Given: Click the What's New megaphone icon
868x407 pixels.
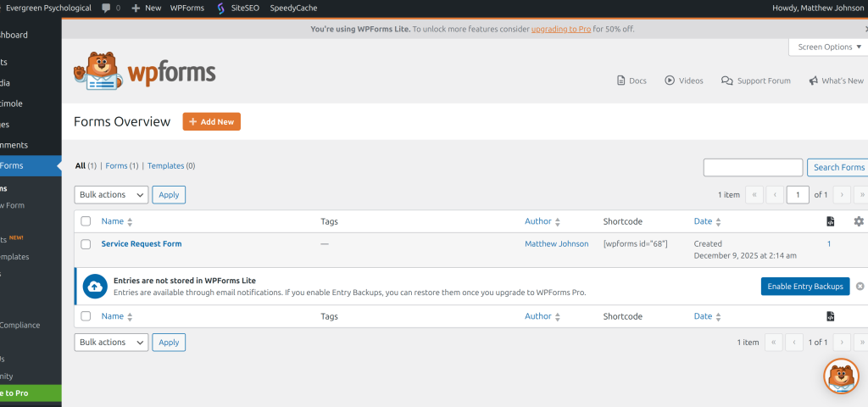Looking at the screenshot, I should (813, 81).
